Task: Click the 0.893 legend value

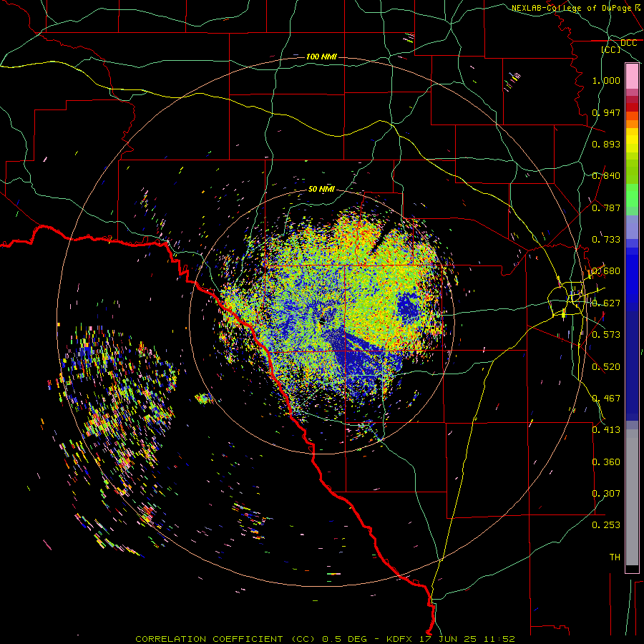Action: point(606,144)
